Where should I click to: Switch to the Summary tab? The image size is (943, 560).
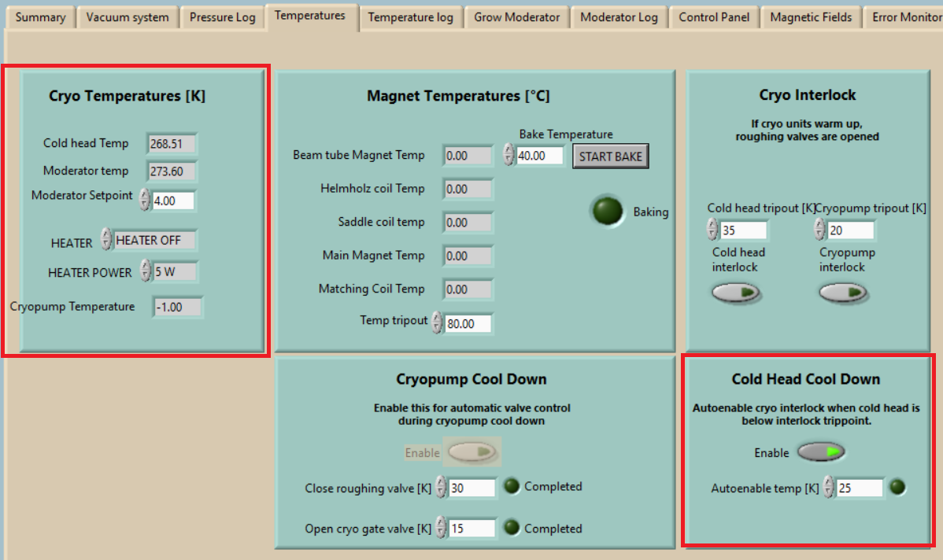(x=40, y=17)
